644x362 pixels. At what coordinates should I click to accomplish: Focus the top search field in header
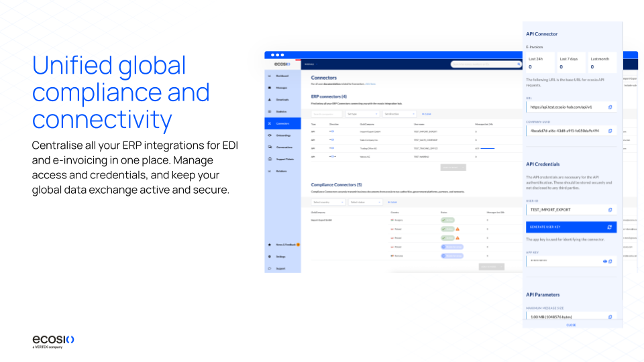coord(486,64)
